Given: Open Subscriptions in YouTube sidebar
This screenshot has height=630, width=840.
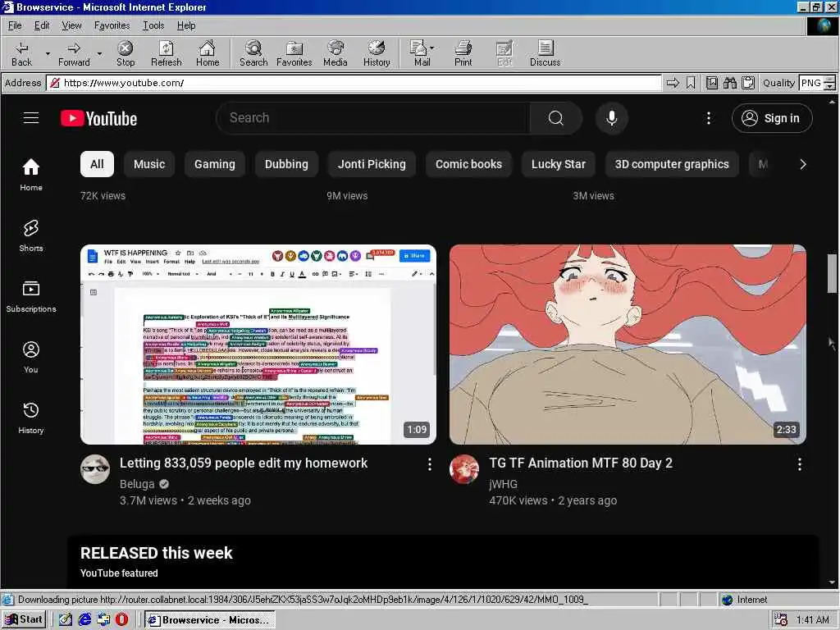Looking at the screenshot, I should 31,296.
